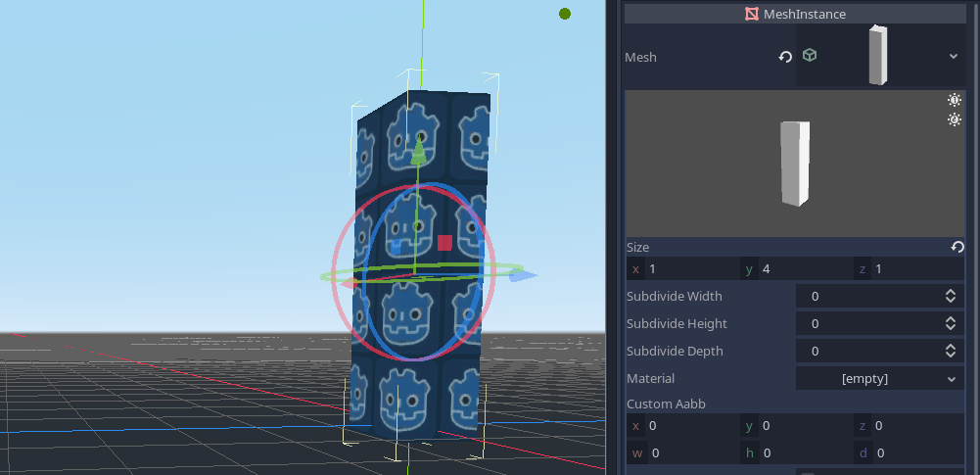Click the Size x input field

point(681,269)
